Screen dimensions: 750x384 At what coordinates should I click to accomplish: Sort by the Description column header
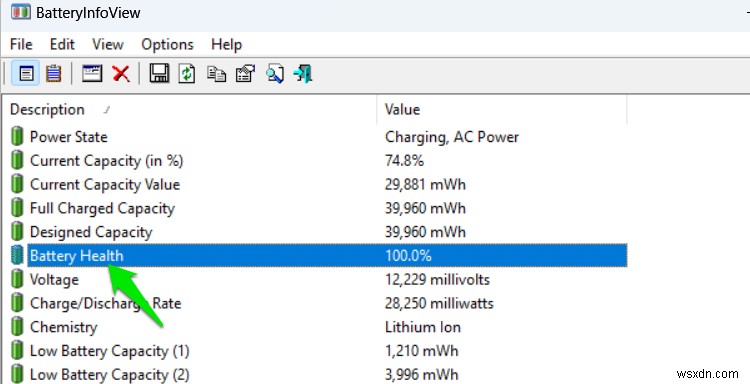(x=189, y=110)
